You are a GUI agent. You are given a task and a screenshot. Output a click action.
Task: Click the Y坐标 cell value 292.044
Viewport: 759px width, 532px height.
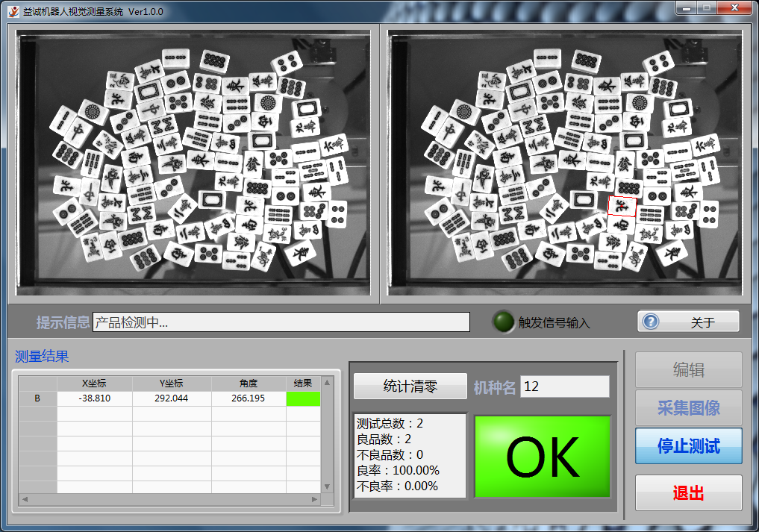pos(172,398)
